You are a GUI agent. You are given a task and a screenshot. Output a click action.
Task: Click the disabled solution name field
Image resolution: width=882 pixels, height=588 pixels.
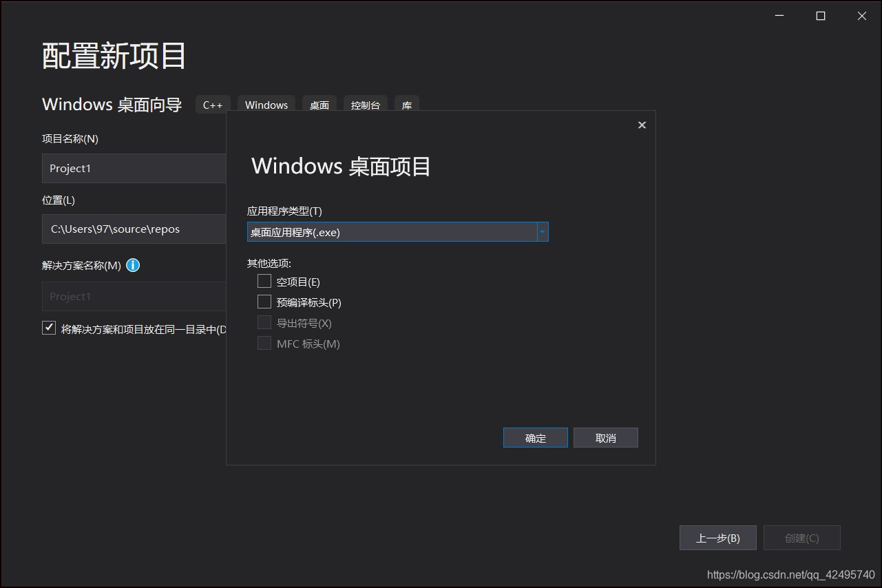coord(134,296)
